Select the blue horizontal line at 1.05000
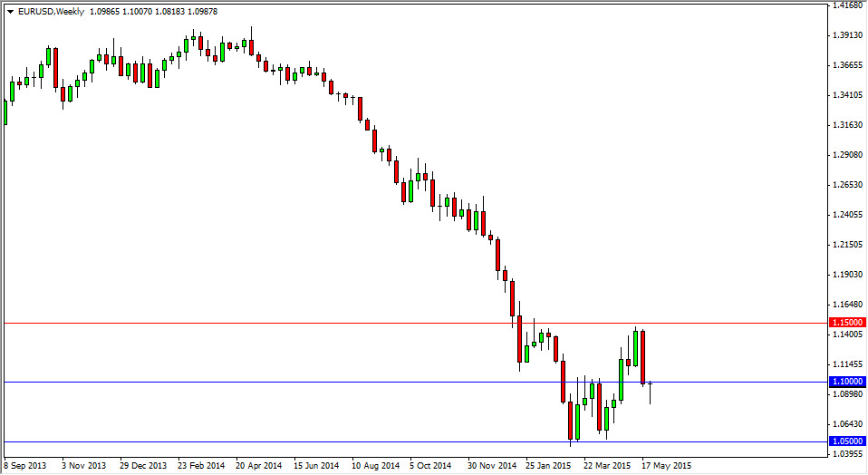 pos(415,441)
